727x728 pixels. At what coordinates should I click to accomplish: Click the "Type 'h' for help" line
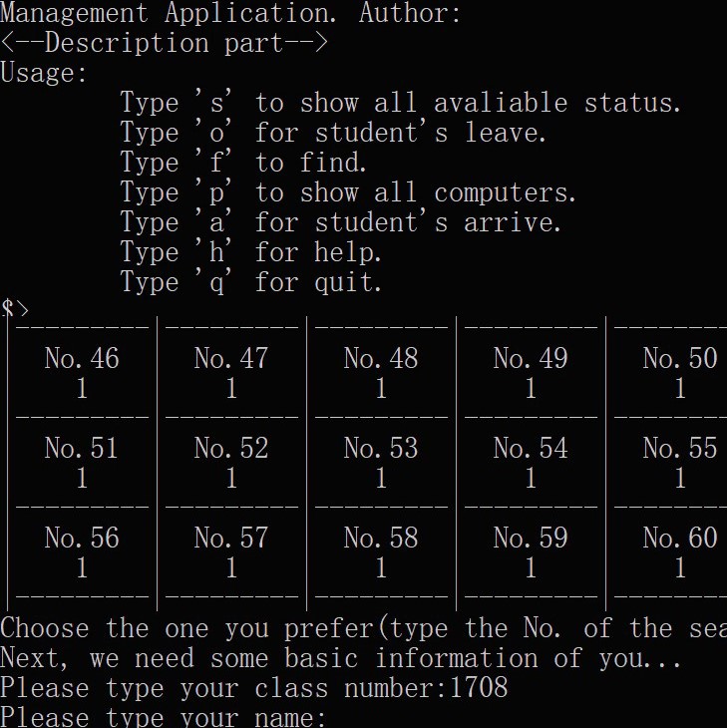[x=251, y=252]
